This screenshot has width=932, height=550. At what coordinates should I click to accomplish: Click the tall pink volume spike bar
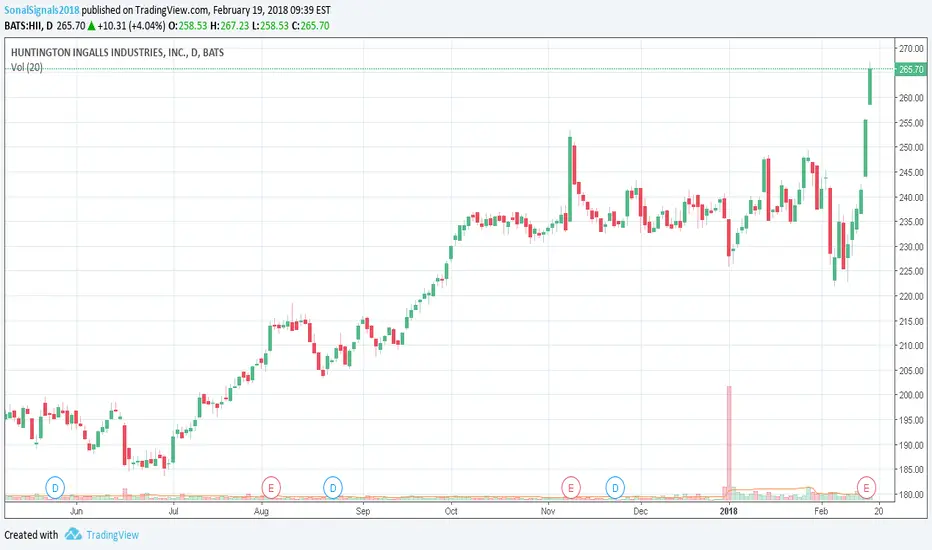pos(729,441)
